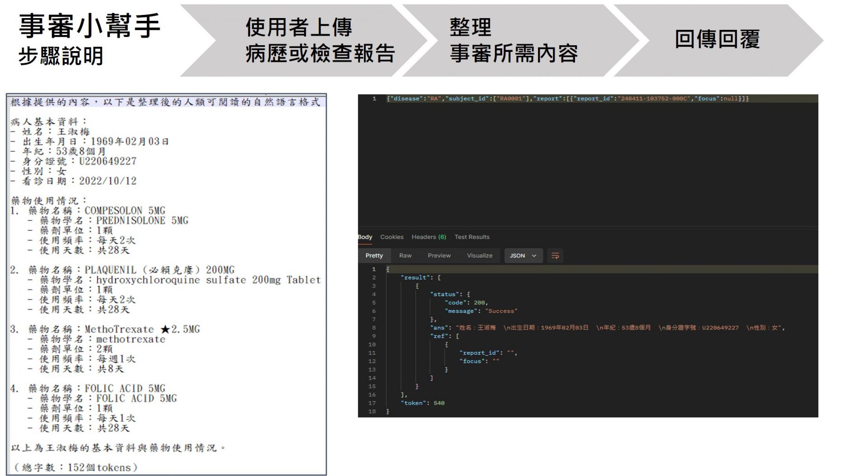The image size is (868, 476).
Task: Click the 使用者上傳 病歷或檢查報告 step arrow
Action: tap(303, 40)
